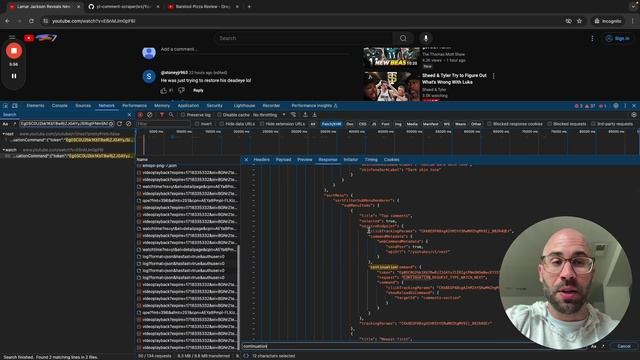
Task: Open DevTools more options kebab menu
Action: click(625, 106)
